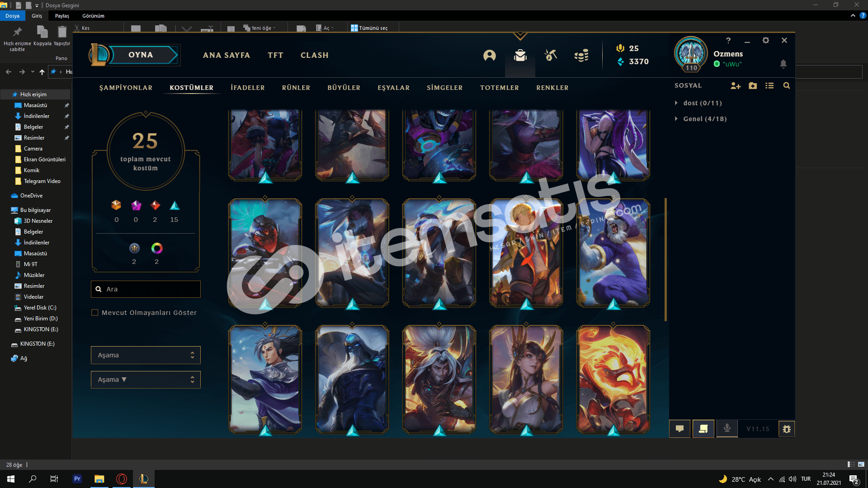Switch to the RENKLER tab
868x488 pixels.
click(552, 88)
